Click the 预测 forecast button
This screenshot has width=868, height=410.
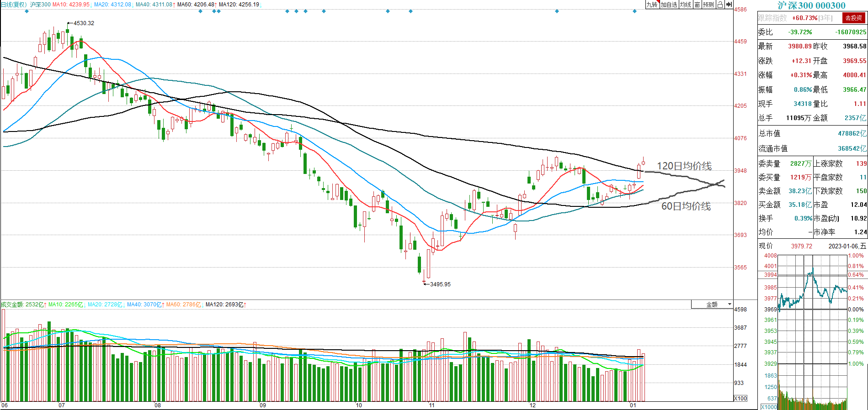708,5
